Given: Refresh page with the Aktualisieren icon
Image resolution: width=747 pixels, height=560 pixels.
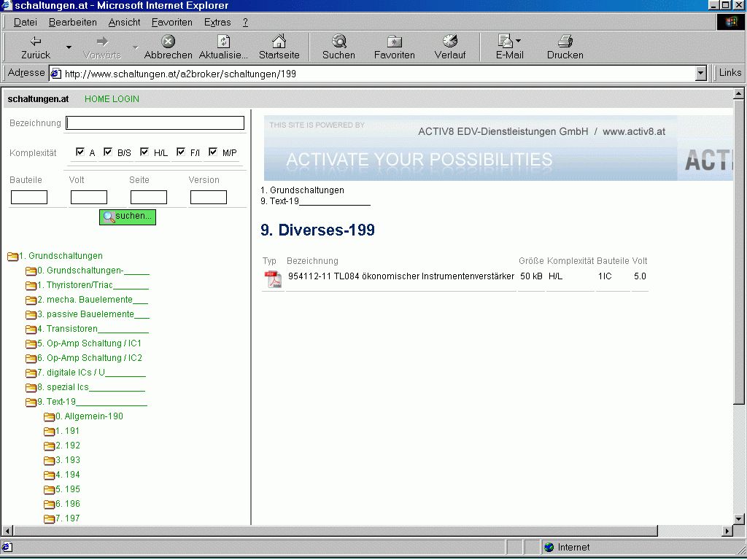Looking at the screenshot, I should pos(223,42).
